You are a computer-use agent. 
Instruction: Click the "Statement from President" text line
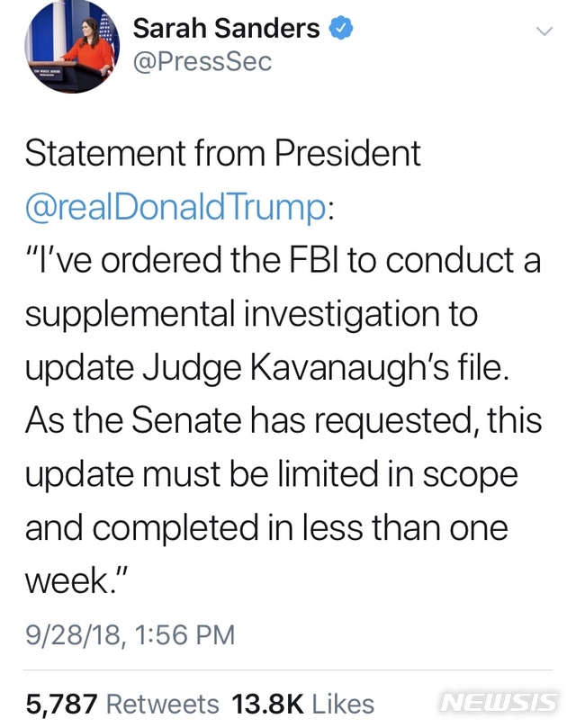pyautogui.click(x=222, y=154)
